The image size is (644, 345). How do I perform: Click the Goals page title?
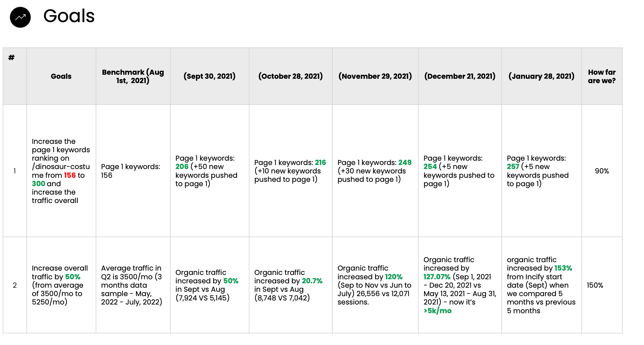pos(69,16)
